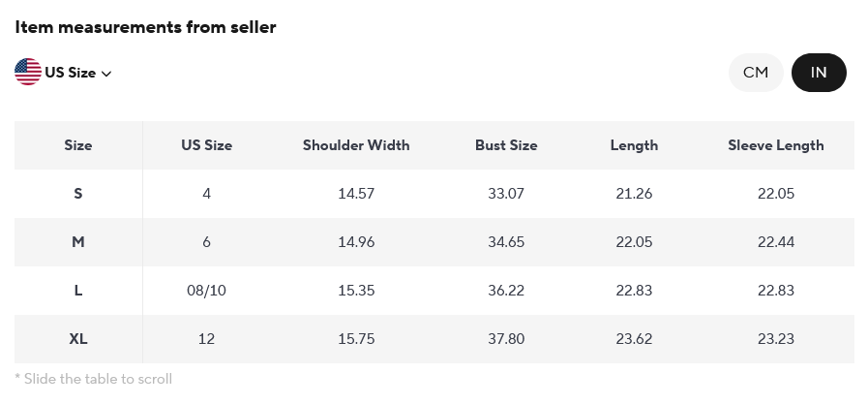
Task: Click US size 08/10 cell
Action: click(207, 291)
